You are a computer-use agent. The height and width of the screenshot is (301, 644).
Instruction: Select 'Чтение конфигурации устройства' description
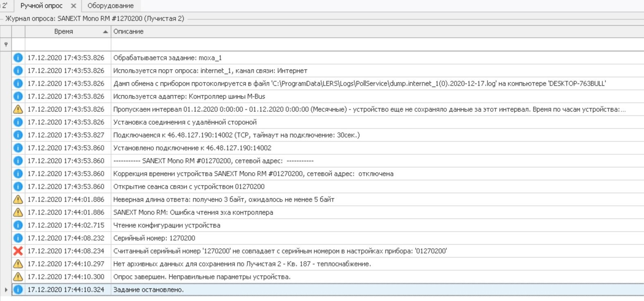[167, 225]
